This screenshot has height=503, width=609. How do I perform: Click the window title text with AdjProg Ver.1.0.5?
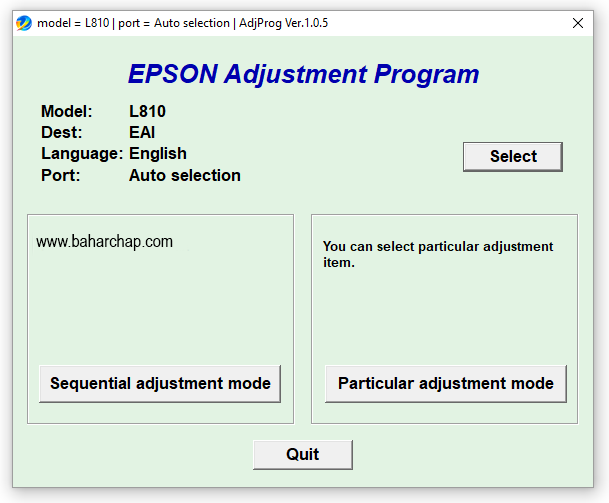click(x=183, y=23)
